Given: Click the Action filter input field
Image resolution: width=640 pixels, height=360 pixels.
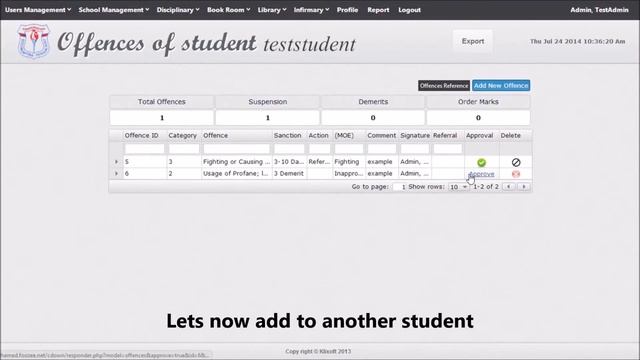Looking at the screenshot, I should [319, 149].
